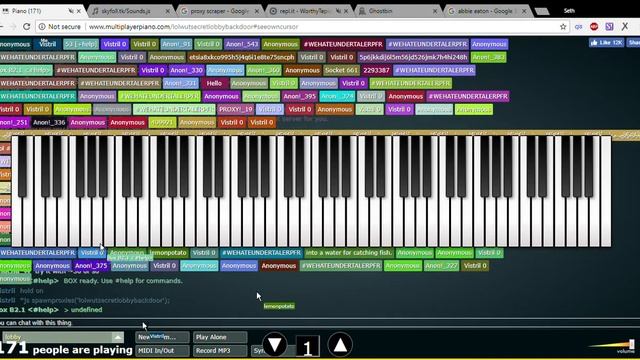Image resolution: width=640 pixels, height=360 pixels.
Task: Click the browser address bar URL
Action: [x=193, y=27]
